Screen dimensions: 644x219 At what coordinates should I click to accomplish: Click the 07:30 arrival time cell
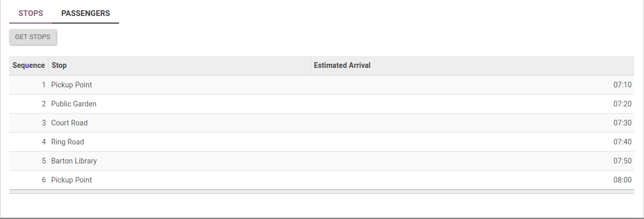[x=622, y=123]
